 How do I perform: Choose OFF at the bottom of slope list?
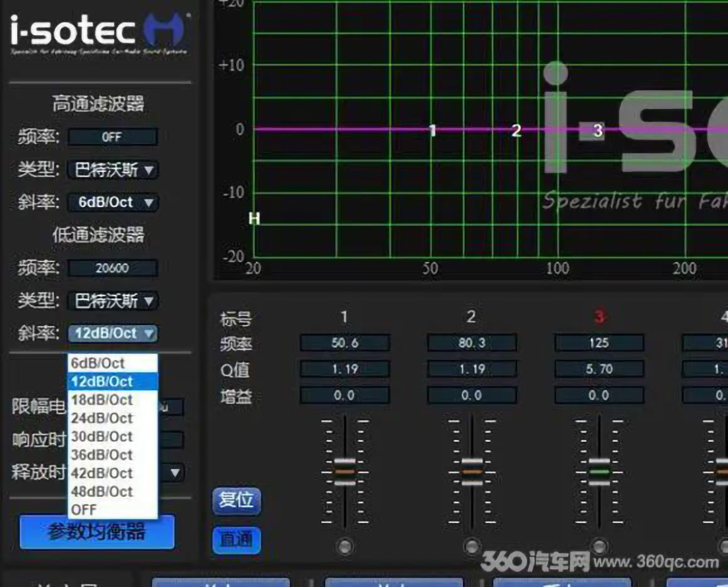(x=113, y=510)
